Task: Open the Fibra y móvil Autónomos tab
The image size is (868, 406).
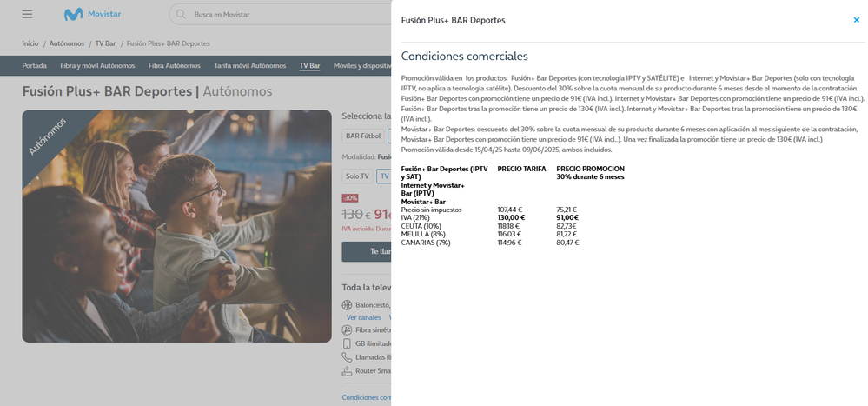Action: pos(97,66)
